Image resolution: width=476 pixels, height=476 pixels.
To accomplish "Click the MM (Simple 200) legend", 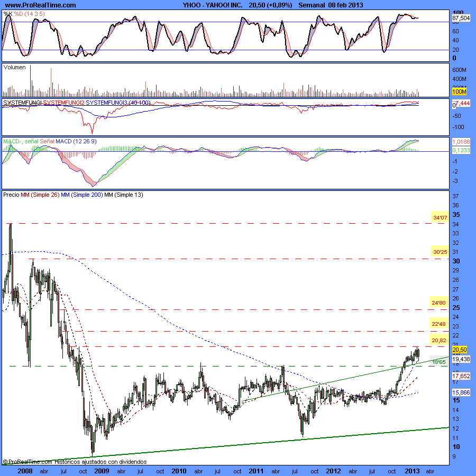I will (82, 195).
